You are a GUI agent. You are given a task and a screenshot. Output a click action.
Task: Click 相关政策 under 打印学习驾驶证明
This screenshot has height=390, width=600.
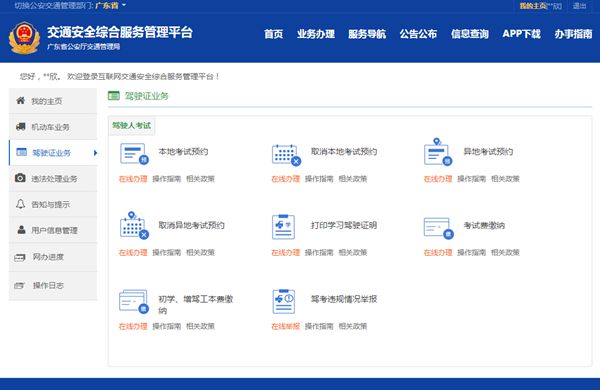tap(353, 253)
